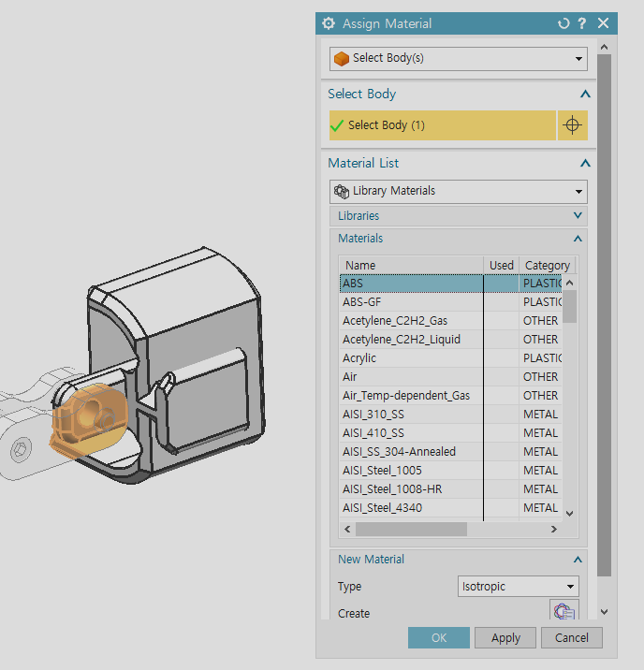Click the Apply button
This screenshot has height=670, width=644.
click(x=505, y=638)
